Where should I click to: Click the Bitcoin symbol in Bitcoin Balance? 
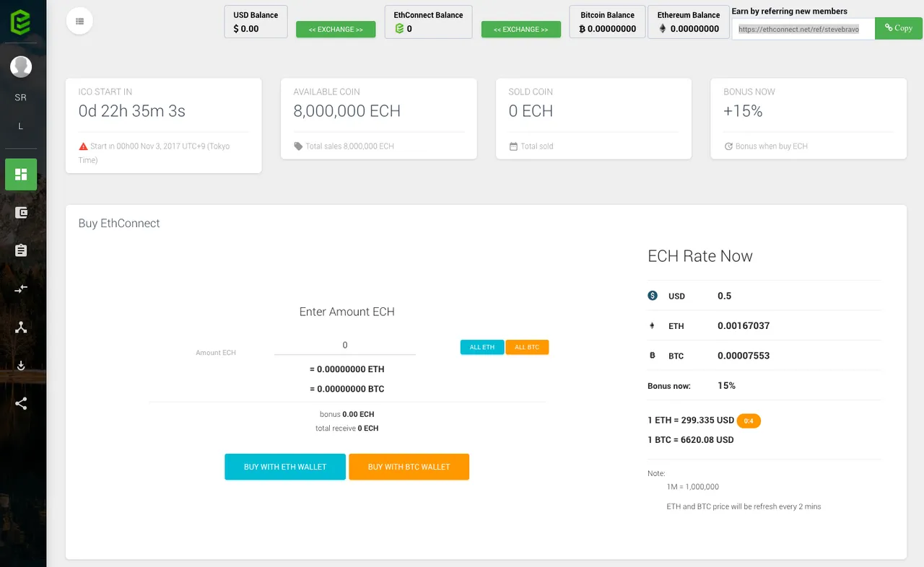click(583, 29)
